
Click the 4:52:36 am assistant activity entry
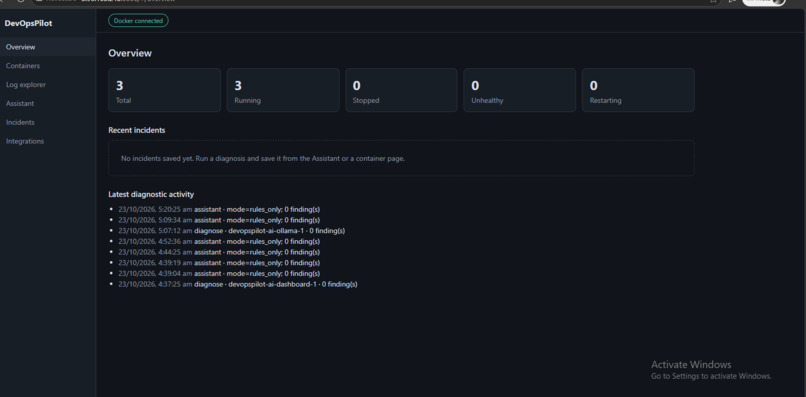click(219, 242)
